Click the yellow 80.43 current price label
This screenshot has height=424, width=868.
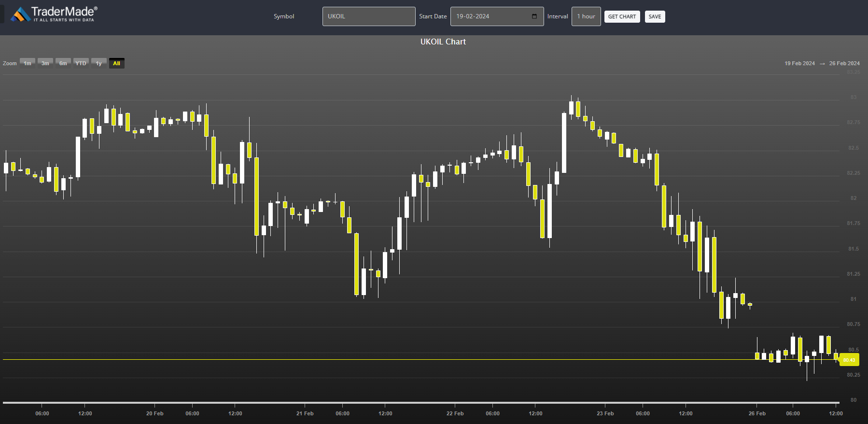[849, 360]
